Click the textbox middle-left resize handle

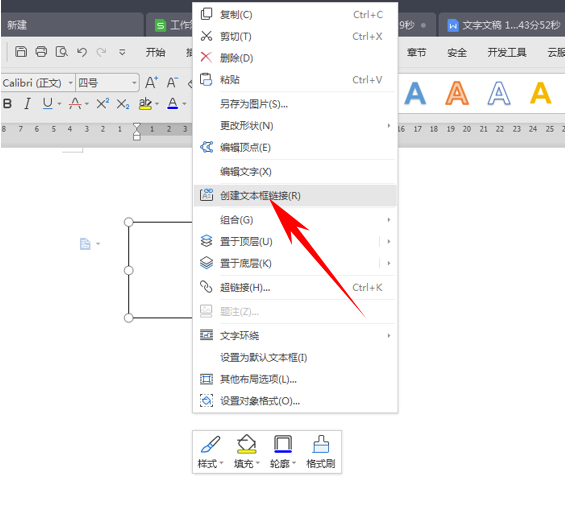pos(129,270)
